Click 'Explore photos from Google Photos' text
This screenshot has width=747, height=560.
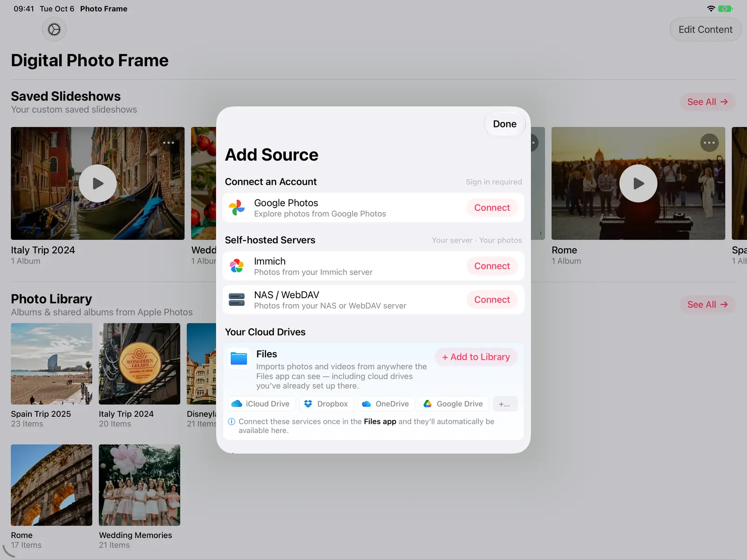pyautogui.click(x=320, y=214)
